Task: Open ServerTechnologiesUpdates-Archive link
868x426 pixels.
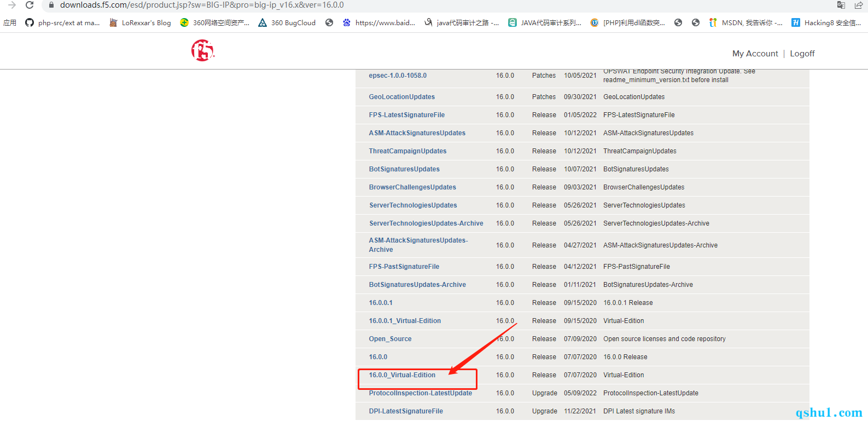Action: [426, 223]
